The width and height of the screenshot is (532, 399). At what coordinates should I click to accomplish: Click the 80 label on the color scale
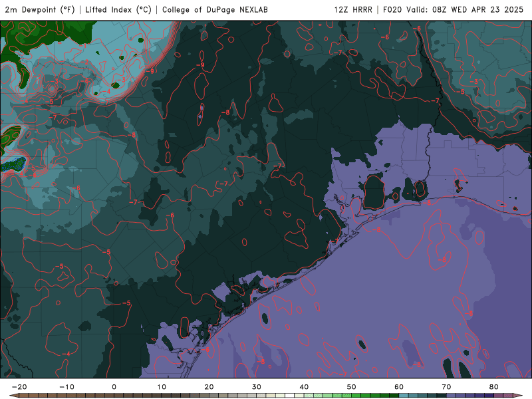494,387
